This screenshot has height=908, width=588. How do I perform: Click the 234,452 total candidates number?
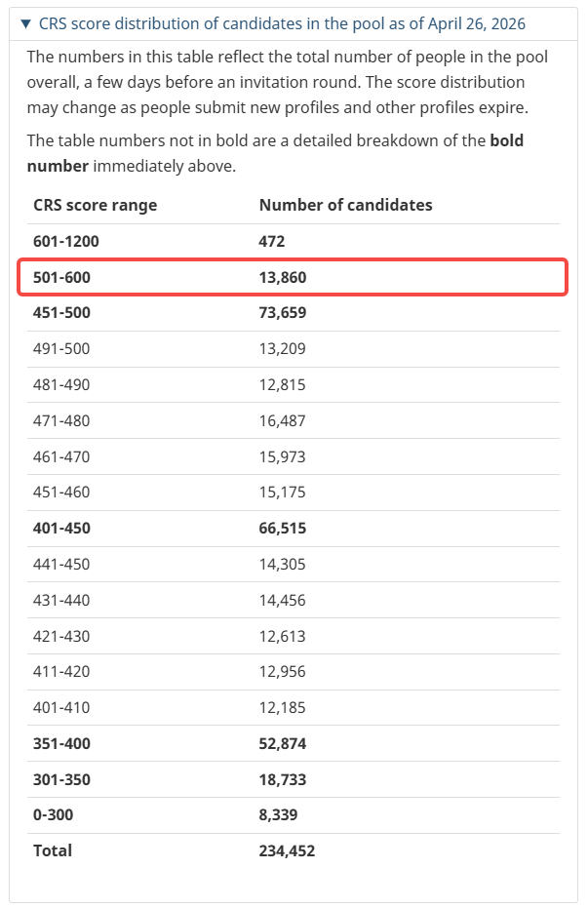[x=287, y=850]
